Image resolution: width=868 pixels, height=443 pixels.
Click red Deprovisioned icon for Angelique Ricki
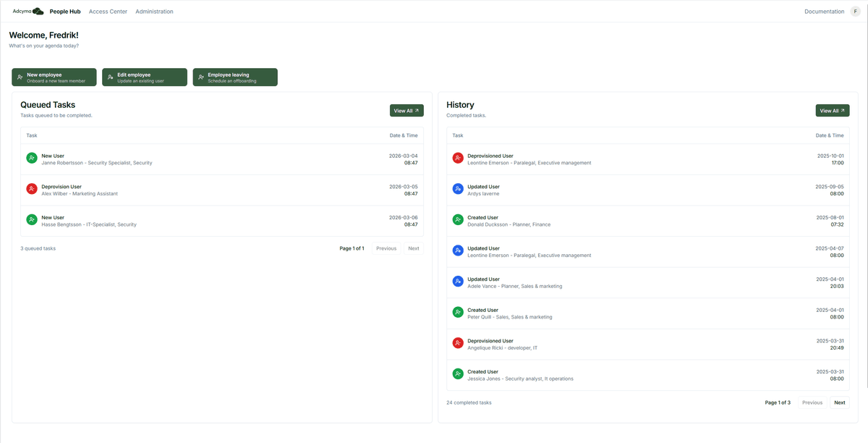tap(457, 342)
